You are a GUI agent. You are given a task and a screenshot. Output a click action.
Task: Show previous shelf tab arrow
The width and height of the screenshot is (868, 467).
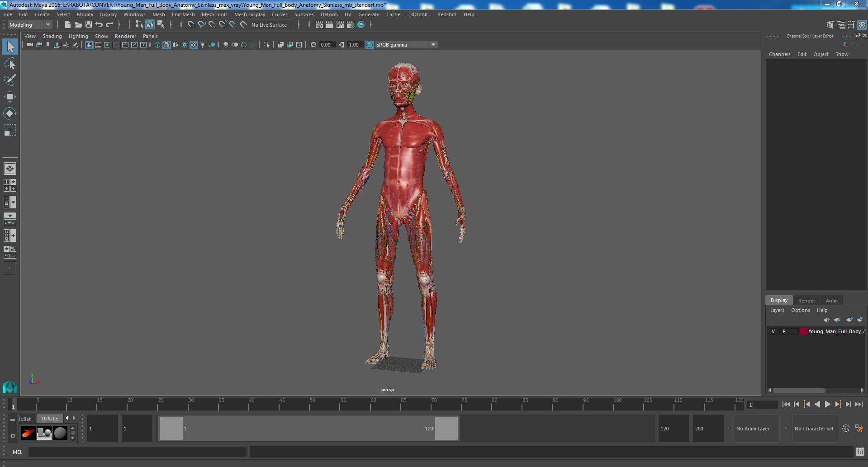pos(67,418)
